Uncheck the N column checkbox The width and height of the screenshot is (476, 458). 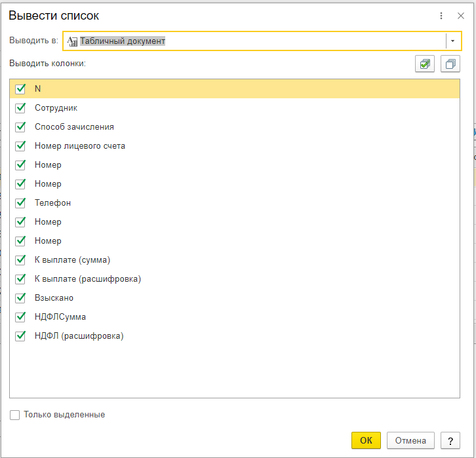(20, 89)
